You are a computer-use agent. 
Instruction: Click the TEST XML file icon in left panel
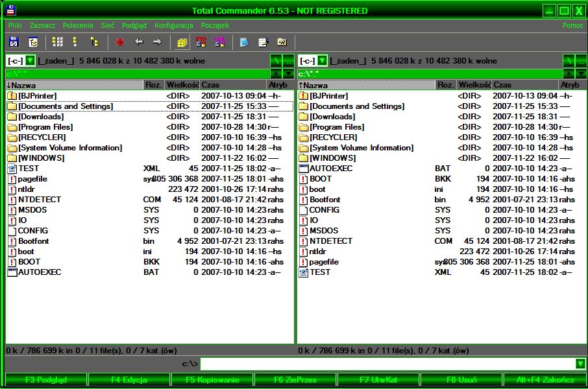pyautogui.click(x=12, y=169)
